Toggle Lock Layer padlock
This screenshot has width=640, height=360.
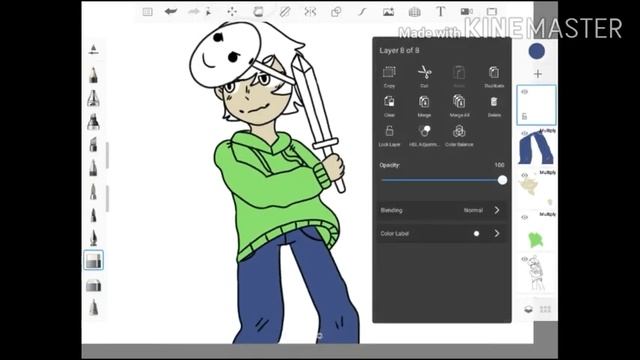tap(389, 135)
